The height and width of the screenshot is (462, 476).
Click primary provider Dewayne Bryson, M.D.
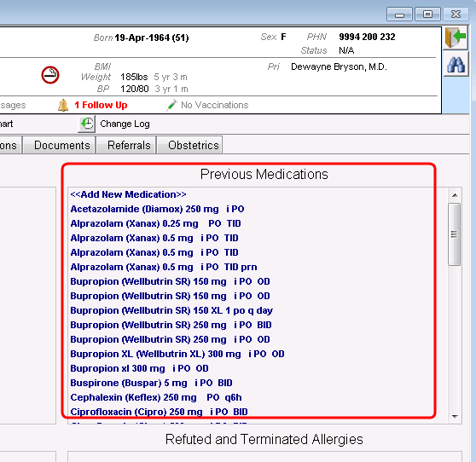[339, 66]
